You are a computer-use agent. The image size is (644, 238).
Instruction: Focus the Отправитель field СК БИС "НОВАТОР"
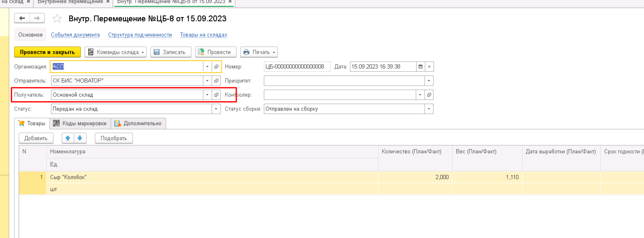pos(127,80)
